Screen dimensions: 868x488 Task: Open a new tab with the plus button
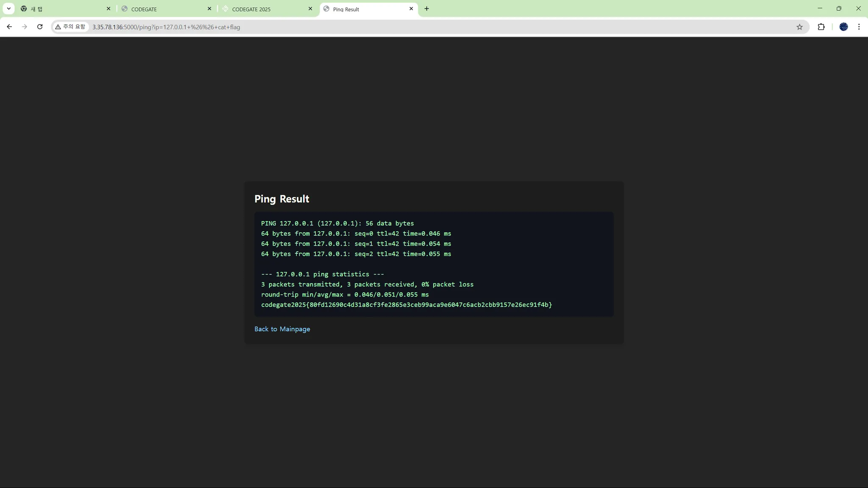(x=426, y=9)
